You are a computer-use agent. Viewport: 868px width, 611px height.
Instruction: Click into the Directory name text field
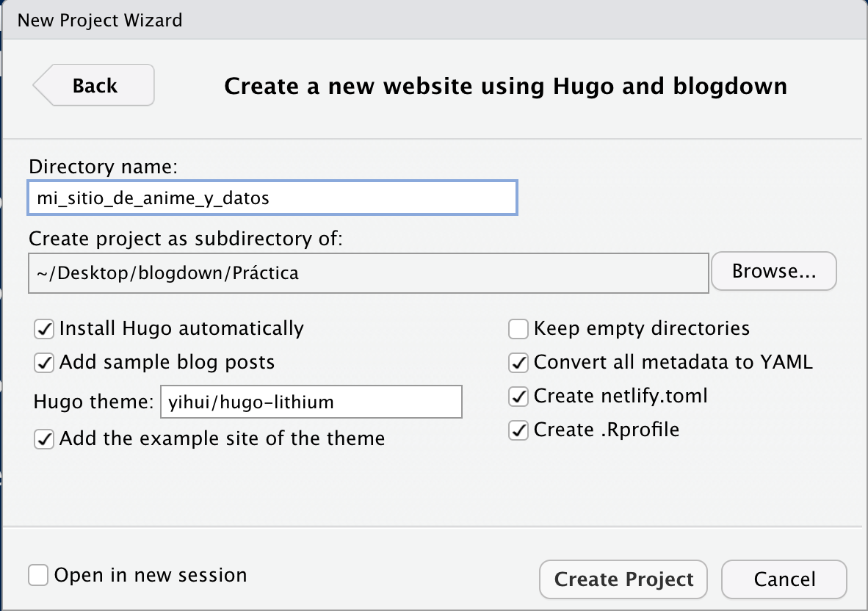pyautogui.click(x=272, y=198)
